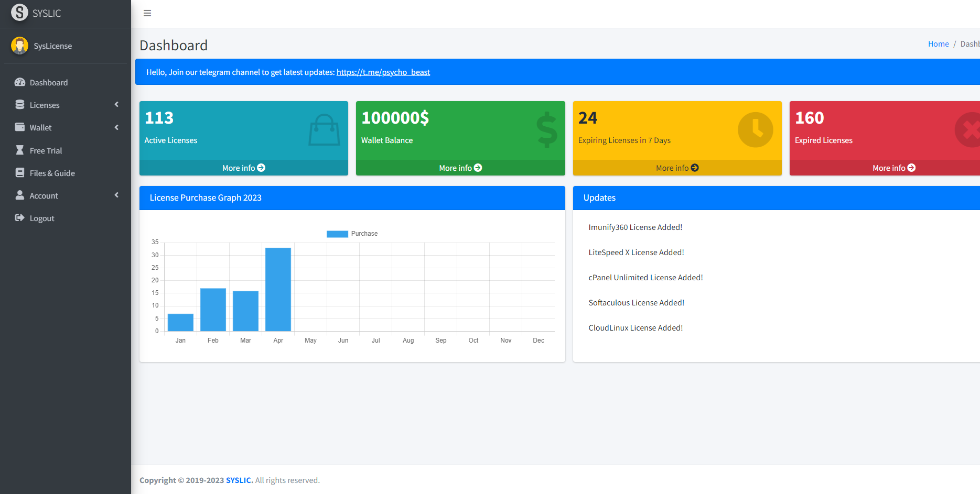Screen dimensions: 980x494
Task: Click the Logout icon in sidebar
Action: pyautogui.click(x=20, y=218)
